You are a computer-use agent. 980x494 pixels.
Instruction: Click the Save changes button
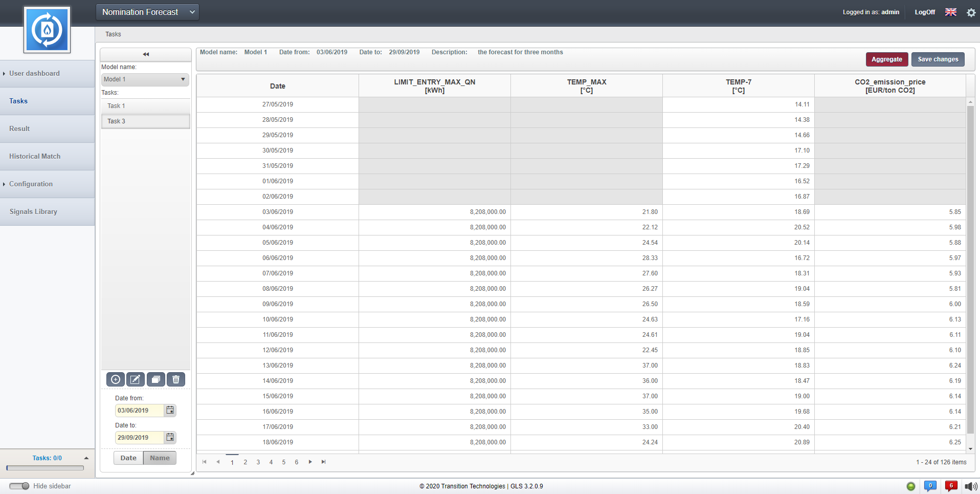(938, 59)
